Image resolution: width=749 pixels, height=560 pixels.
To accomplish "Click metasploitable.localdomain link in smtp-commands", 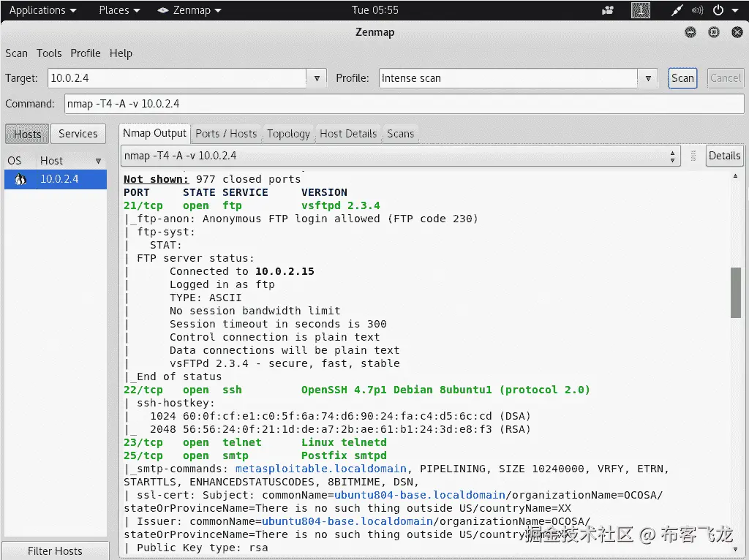I will (x=321, y=469).
